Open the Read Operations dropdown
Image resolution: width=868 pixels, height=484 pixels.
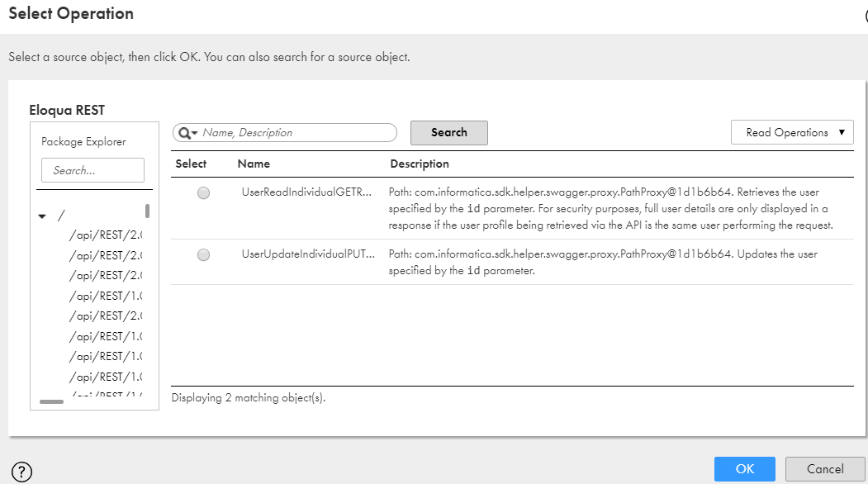point(792,132)
